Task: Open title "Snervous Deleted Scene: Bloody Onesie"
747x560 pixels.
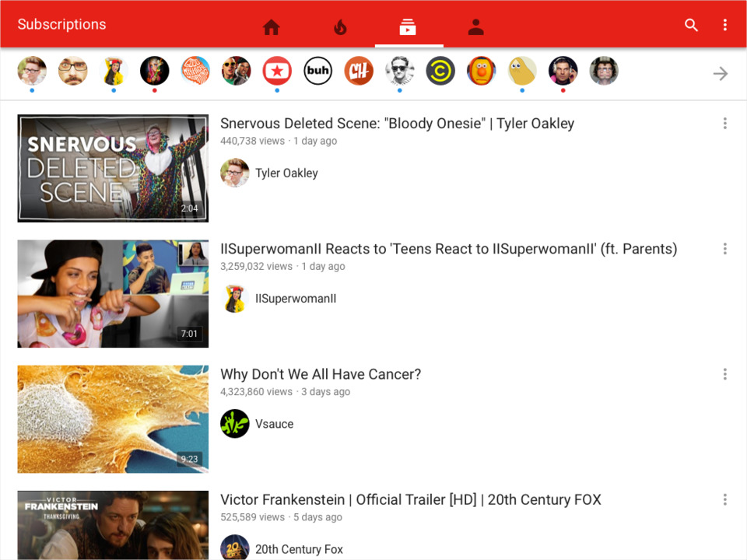Action: (x=397, y=124)
